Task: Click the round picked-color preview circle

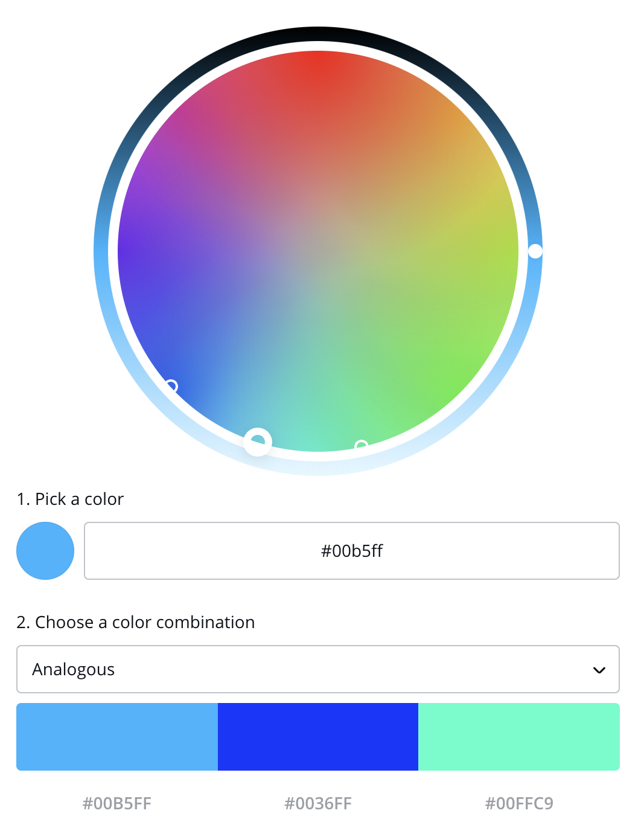Action: coord(45,551)
